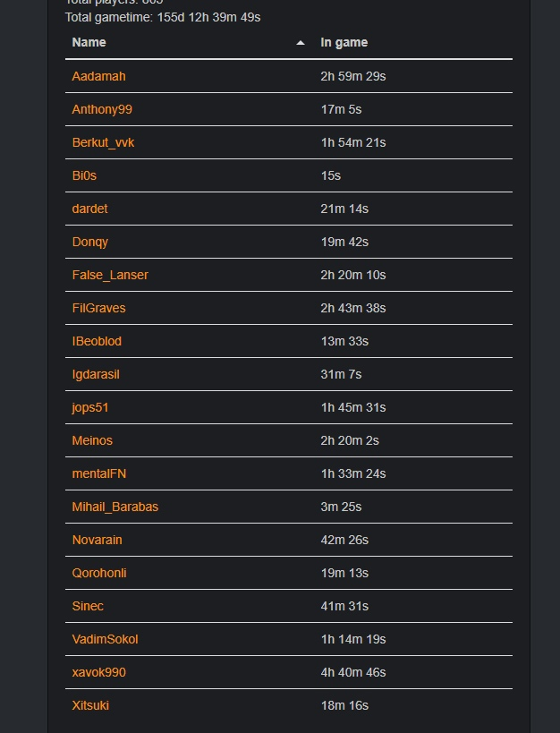Sort table by In game column
Viewport: 560px width, 733px height.
(x=344, y=42)
